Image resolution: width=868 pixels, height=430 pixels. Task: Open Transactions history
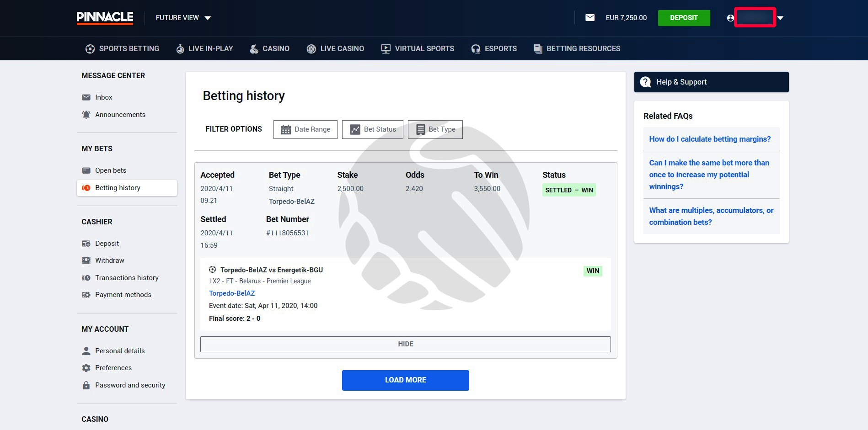point(127,278)
